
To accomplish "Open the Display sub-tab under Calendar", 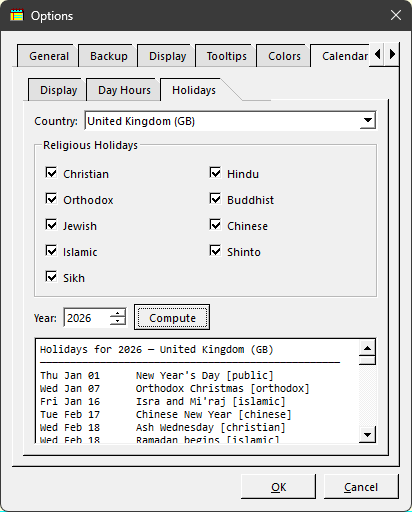I will 58,90.
